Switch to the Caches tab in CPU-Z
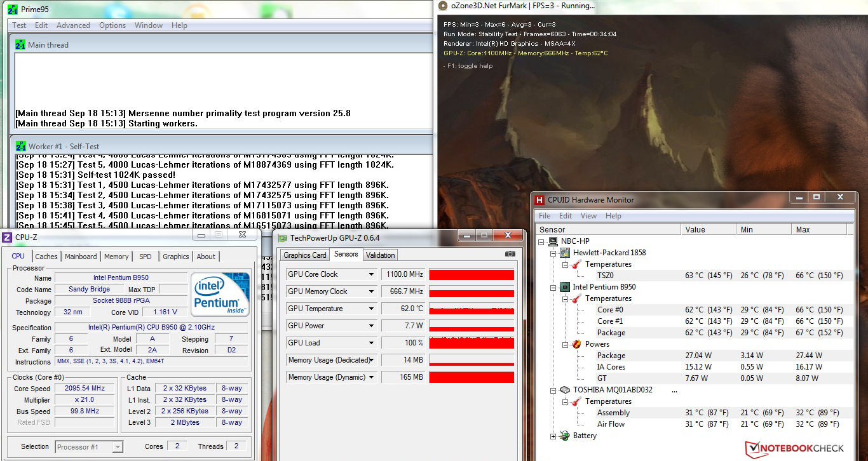This screenshot has height=461, width=868. pyautogui.click(x=46, y=257)
